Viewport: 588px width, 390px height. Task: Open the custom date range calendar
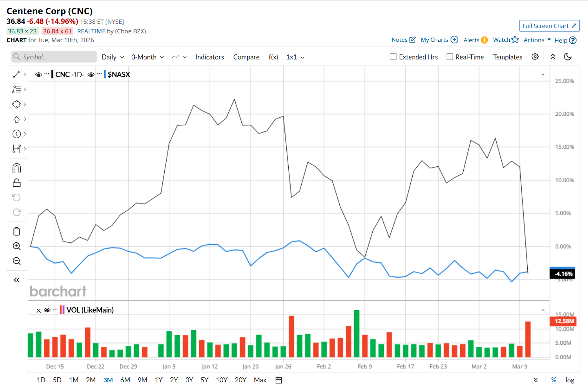tap(279, 380)
